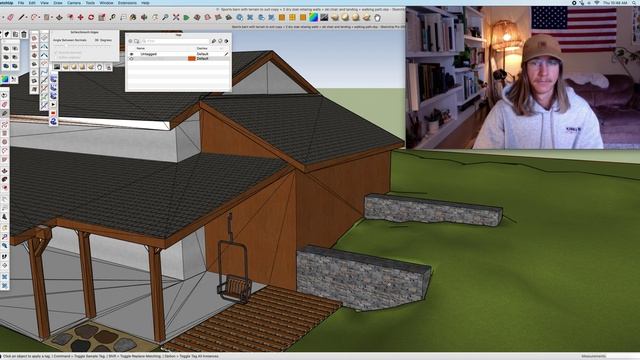Click the Dashes column header in Tags panel
This screenshot has height=360, width=640.
[x=202, y=49]
